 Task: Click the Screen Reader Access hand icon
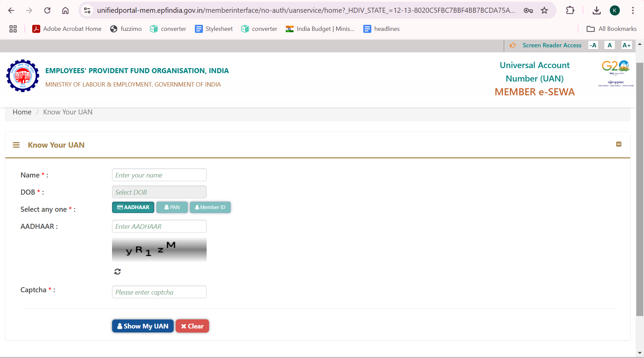tap(513, 45)
